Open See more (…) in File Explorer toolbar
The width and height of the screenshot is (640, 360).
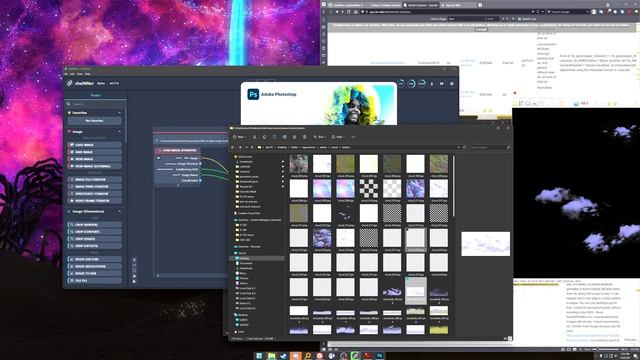pyautogui.click(x=353, y=137)
